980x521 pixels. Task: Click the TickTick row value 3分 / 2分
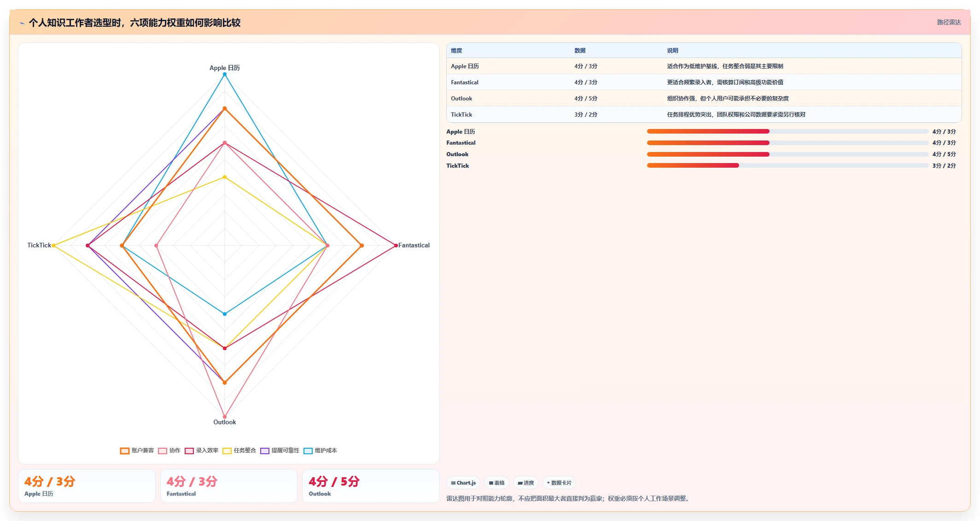coord(586,115)
